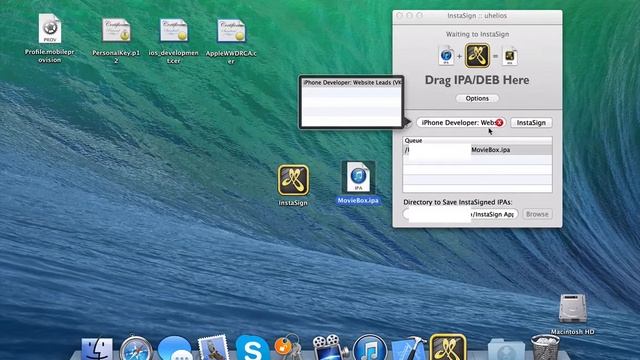This screenshot has width=640, height=360.
Task: Click the Options button
Action: point(477,98)
